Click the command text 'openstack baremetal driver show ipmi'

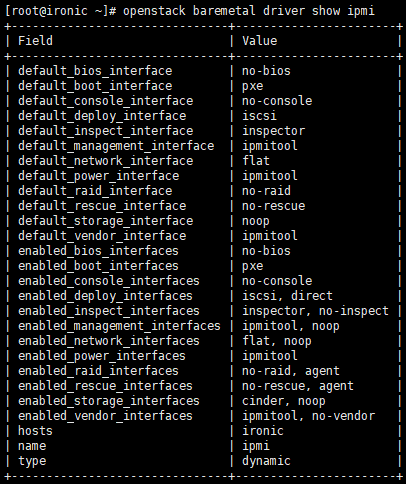click(249, 11)
